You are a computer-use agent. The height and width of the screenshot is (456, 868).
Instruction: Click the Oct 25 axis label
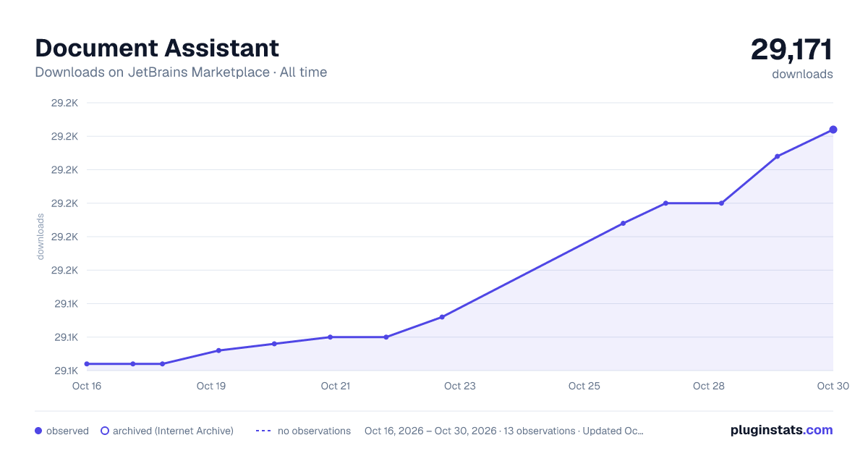[x=584, y=386]
